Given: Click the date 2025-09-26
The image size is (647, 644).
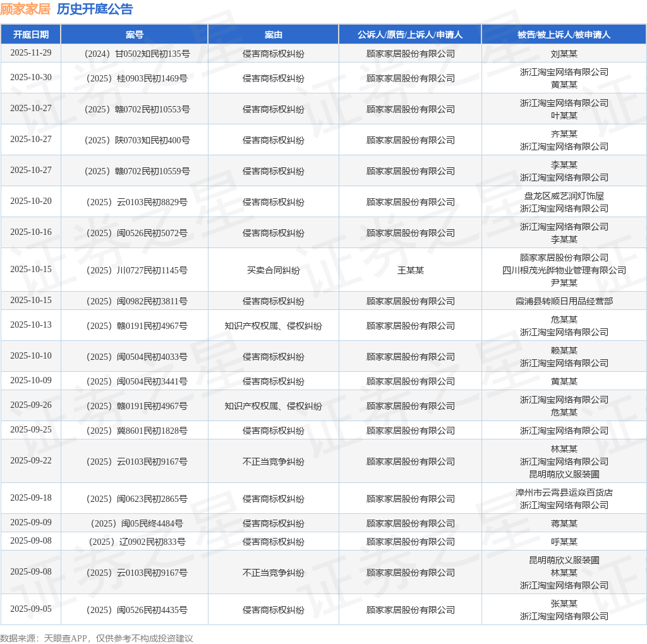Looking at the screenshot, I should [x=31, y=405].
